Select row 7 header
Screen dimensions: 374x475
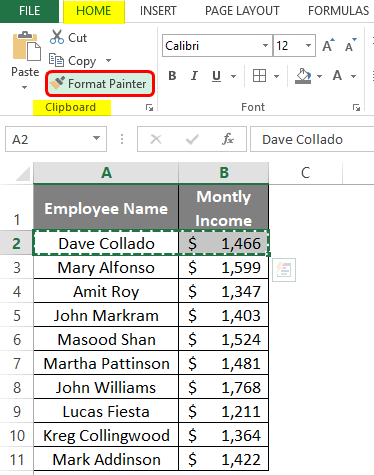coord(17,363)
